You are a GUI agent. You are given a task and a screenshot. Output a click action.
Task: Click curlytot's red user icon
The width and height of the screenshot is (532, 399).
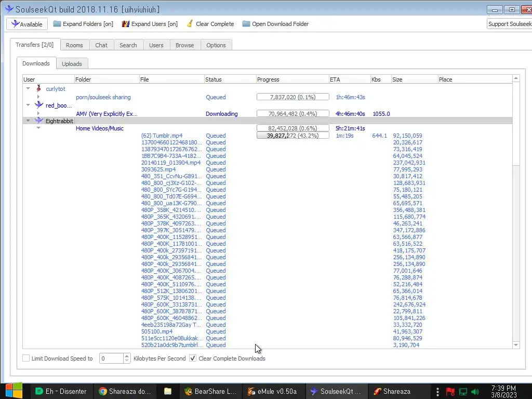click(38, 88)
